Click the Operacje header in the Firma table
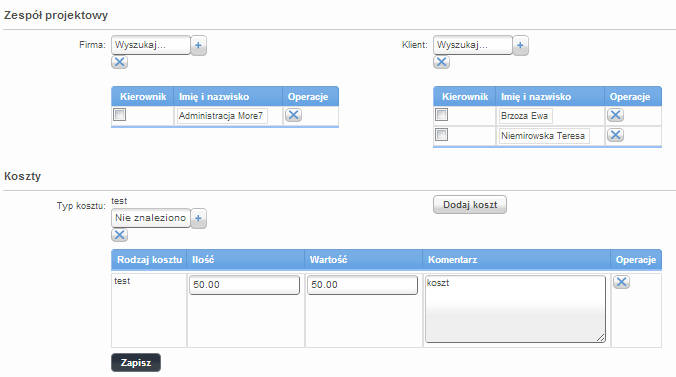676x377 pixels. pos(311,97)
